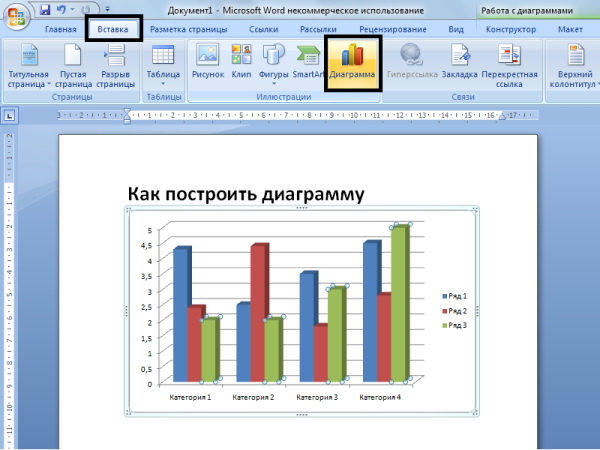Select the Ряд 1 blue legend entry
The height and width of the screenshot is (450, 600).
[x=458, y=297]
